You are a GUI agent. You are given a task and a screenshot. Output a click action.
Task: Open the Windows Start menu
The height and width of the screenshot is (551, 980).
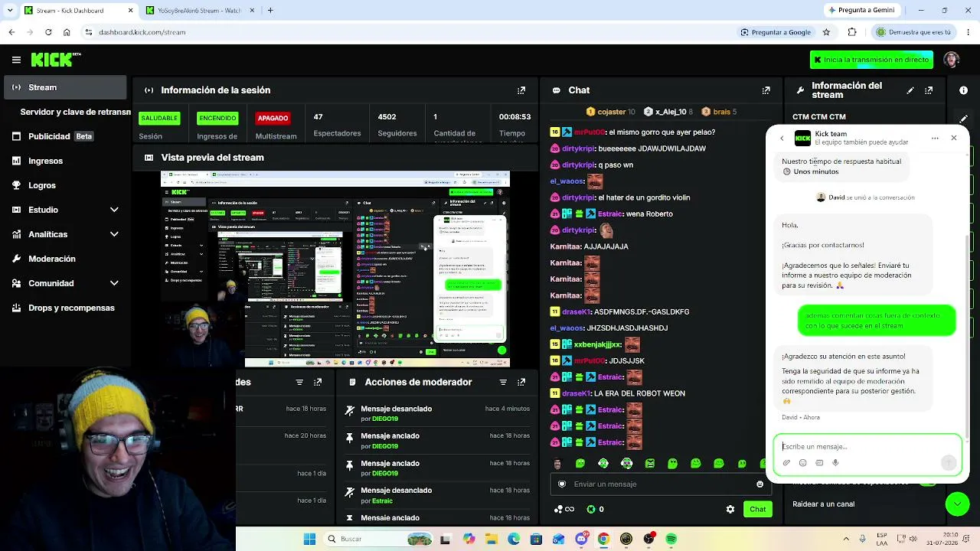[x=309, y=540]
